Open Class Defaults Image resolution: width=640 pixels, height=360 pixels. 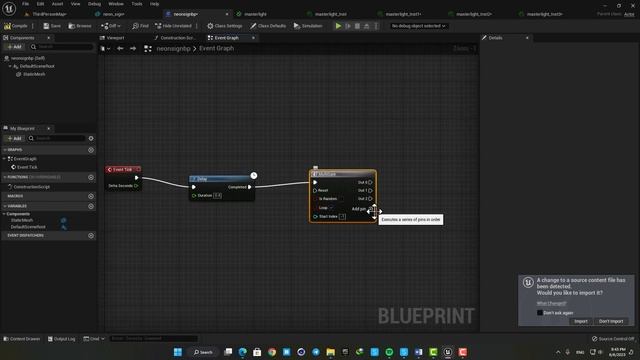[268, 26]
